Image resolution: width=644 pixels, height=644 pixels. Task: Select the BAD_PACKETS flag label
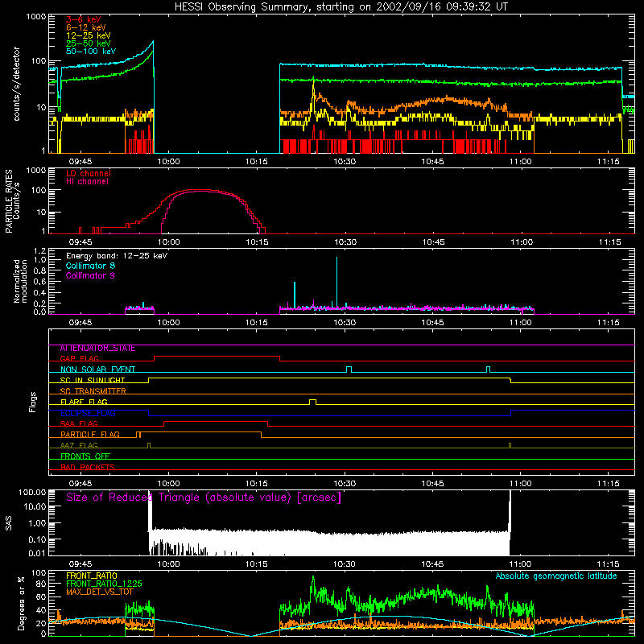point(88,467)
